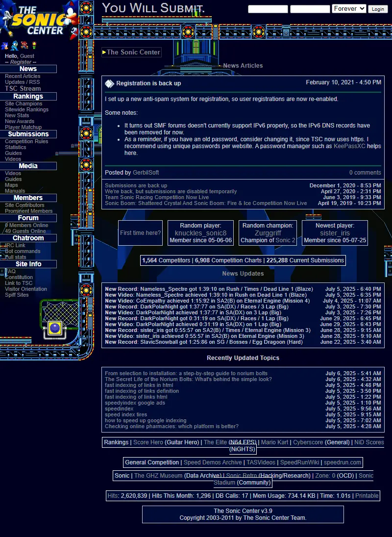Open topic The Secret Life of the Norium Bolts
The width and height of the screenshot is (392, 537).
click(189, 379)
